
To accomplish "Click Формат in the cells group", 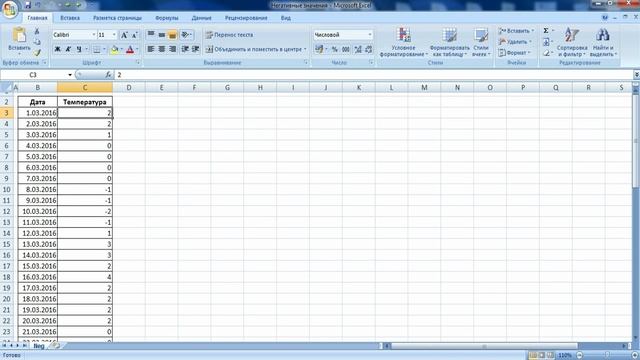I will click(x=514, y=53).
